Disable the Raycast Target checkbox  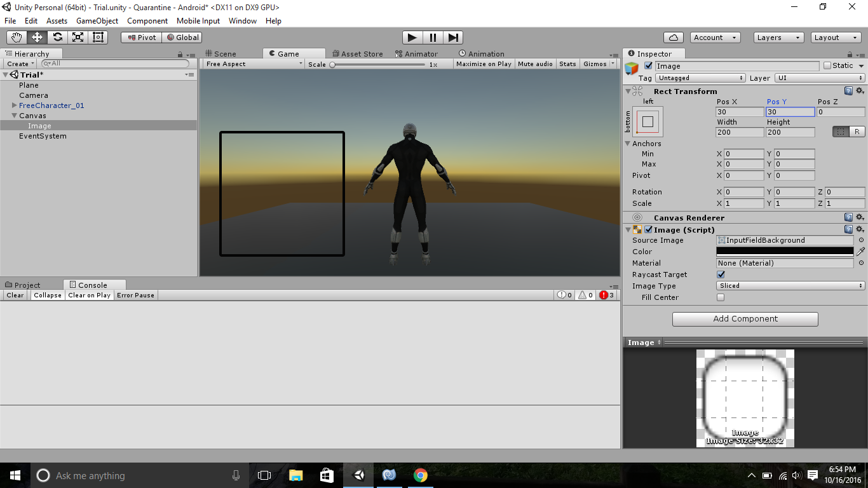click(721, 274)
